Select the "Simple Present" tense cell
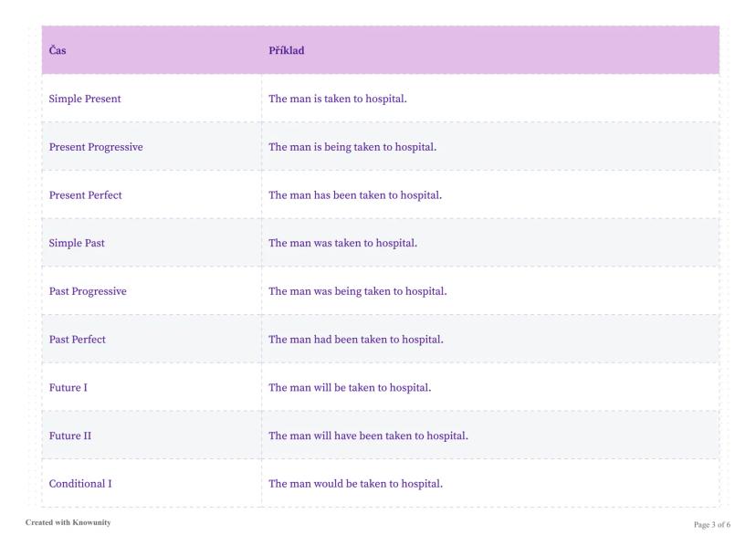Viewport: 756px width, 535px height. coord(85,99)
